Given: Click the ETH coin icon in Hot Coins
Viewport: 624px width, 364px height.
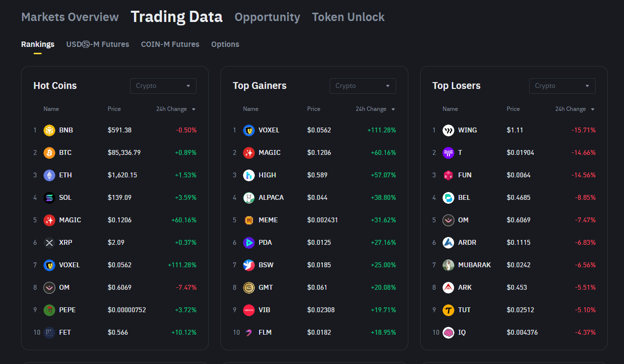Looking at the screenshot, I should [49, 175].
